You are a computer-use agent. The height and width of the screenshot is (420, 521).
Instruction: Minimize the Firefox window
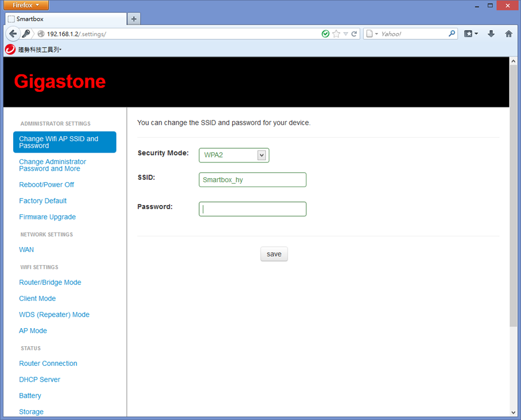(477, 5)
